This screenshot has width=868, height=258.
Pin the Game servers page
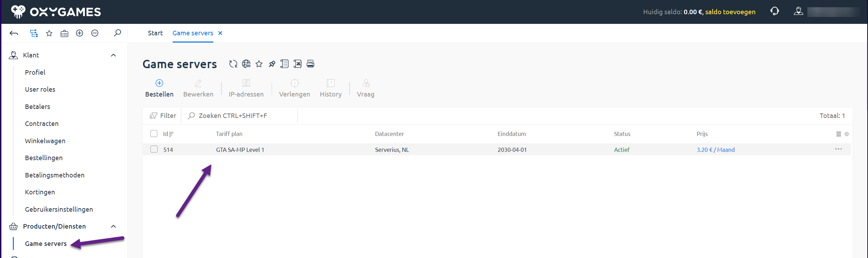coord(272,64)
